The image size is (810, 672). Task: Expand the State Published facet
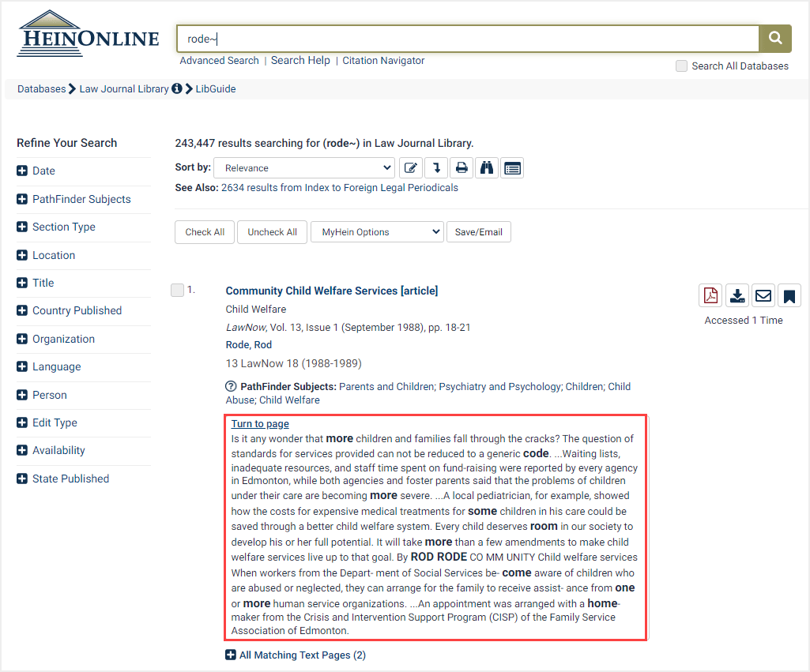pos(21,479)
